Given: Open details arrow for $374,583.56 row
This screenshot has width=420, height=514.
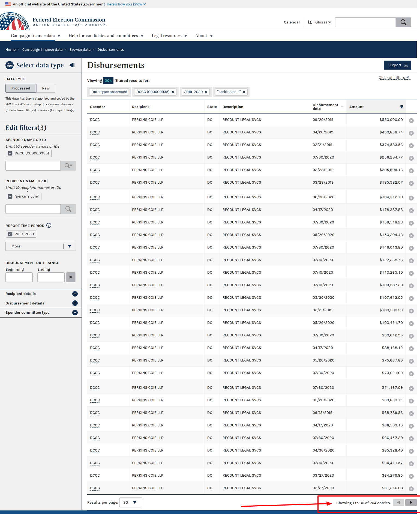Looking at the screenshot, I should click(x=411, y=146).
